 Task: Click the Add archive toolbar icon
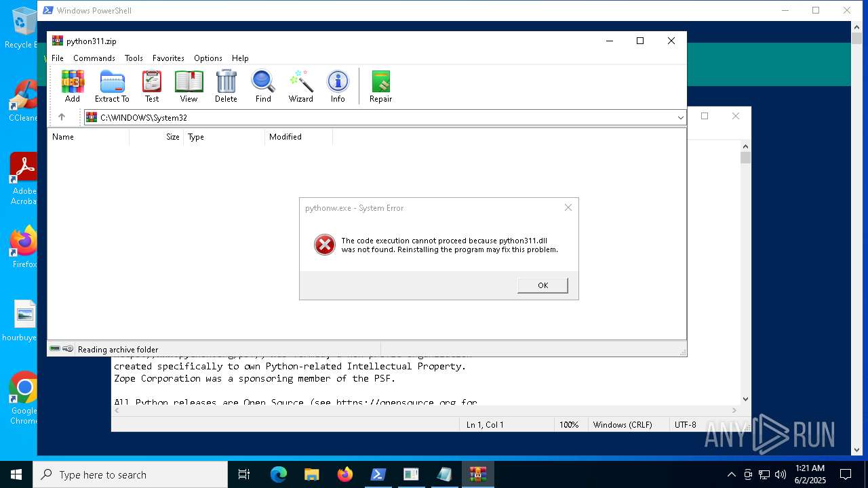[73, 86]
